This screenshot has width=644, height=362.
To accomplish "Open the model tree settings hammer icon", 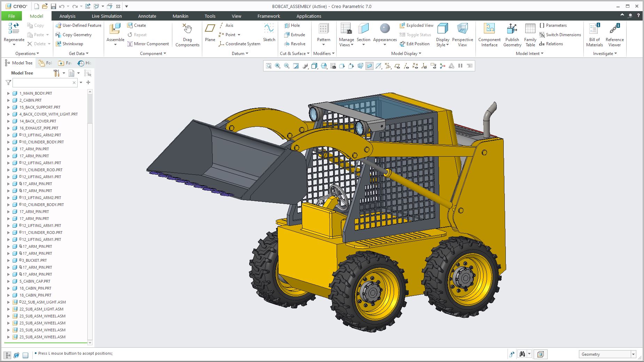I will pyautogui.click(x=56, y=73).
